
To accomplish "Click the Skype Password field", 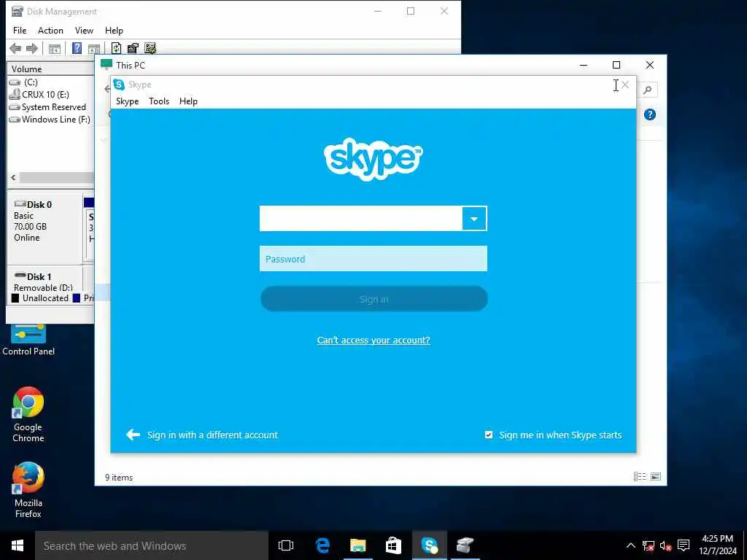I will (373, 259).
